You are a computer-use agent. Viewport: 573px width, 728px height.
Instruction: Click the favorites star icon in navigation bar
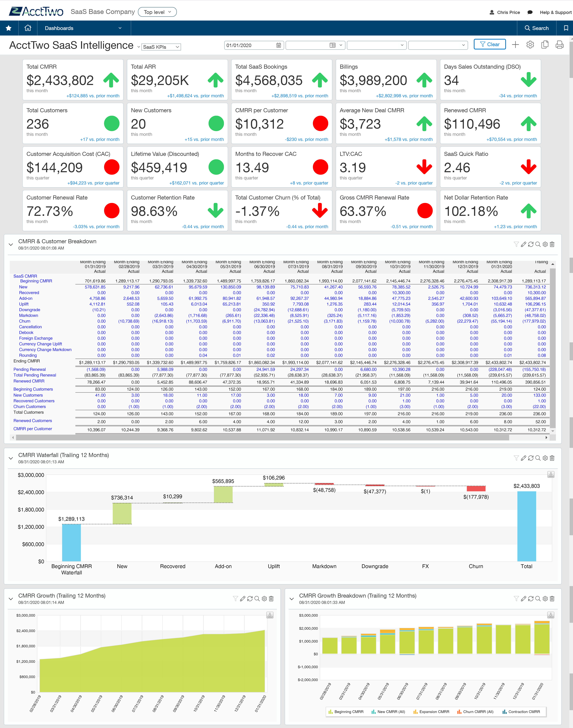click(x=9, y=28)
